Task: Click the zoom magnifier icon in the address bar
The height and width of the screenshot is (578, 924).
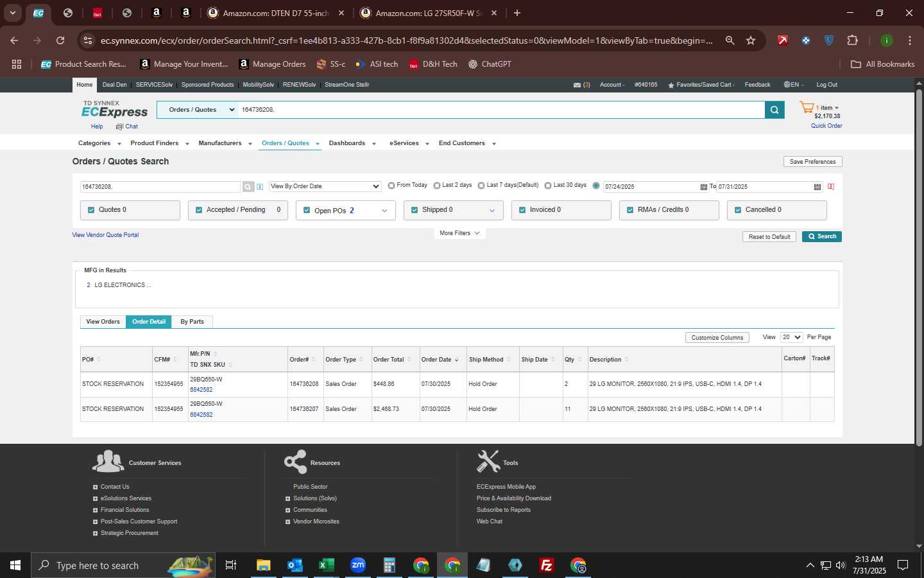Action: point(730,40)
